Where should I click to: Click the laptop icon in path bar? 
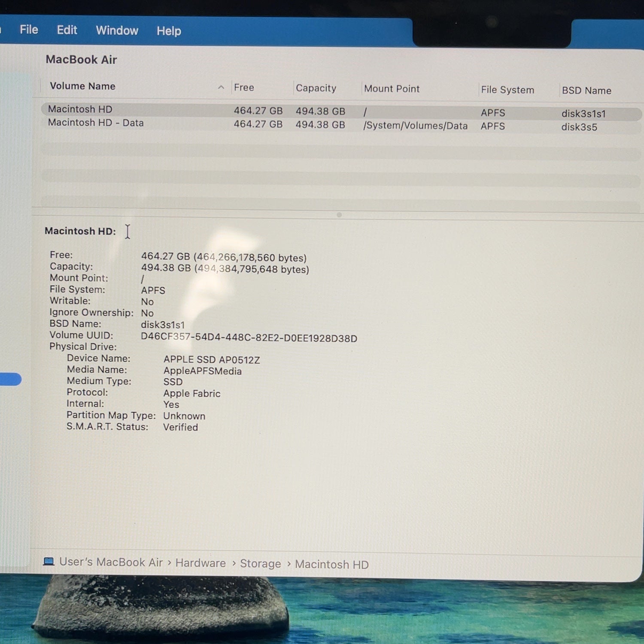(49, 562)
